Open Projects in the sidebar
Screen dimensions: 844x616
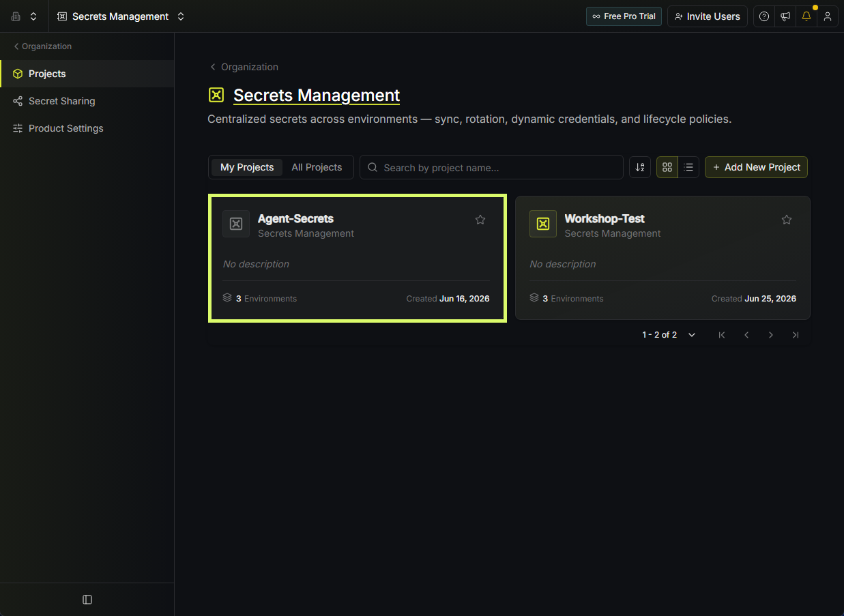(87, 74)
